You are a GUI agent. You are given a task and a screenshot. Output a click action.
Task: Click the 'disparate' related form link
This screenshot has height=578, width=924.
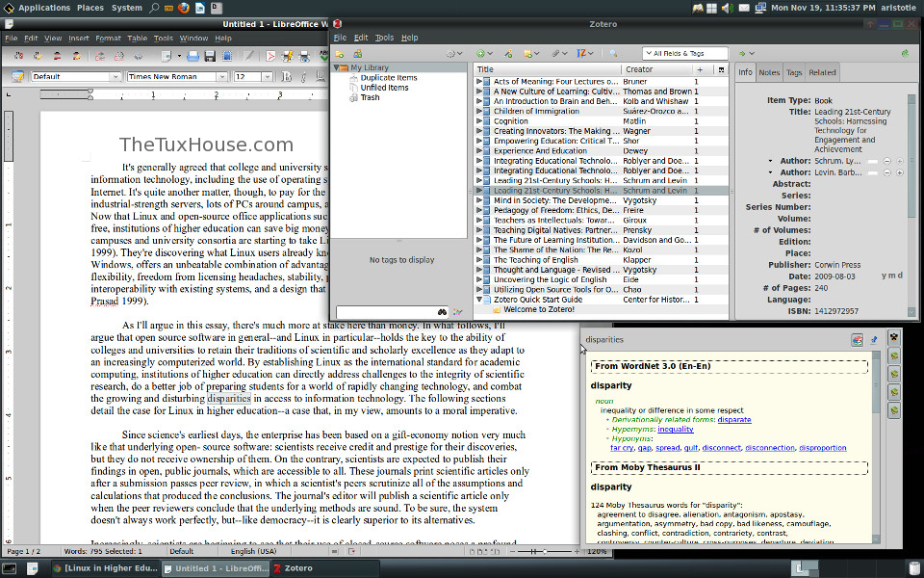point(733,419)
